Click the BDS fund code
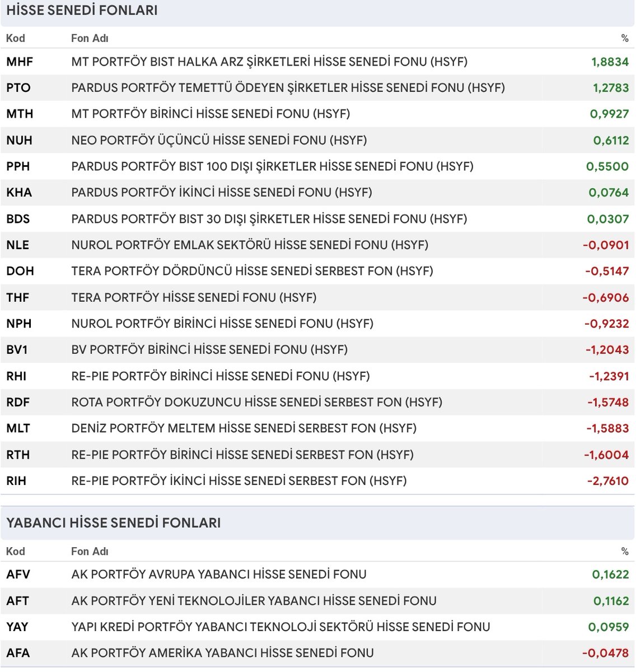This screenshot has height=672, width=636. [x=18, y=219]
